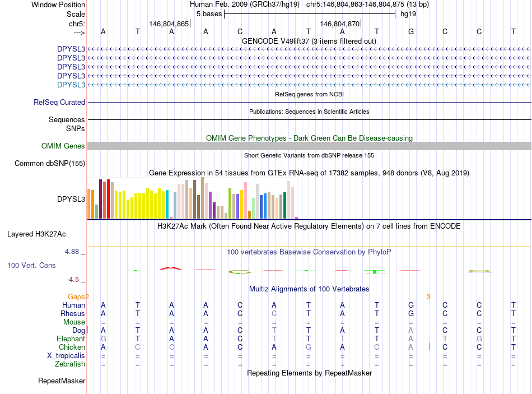Click the Sequences track label
Screen dimensions: 532x394
(67, 119)
